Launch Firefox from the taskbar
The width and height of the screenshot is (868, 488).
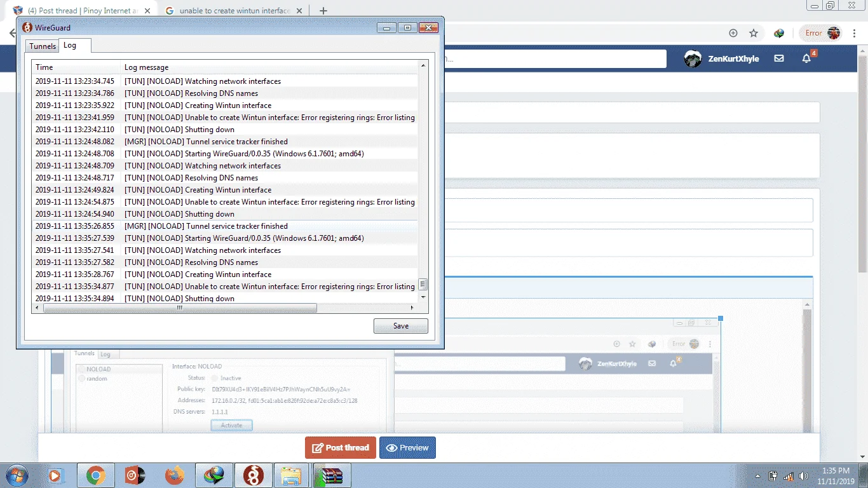point(175,475)
